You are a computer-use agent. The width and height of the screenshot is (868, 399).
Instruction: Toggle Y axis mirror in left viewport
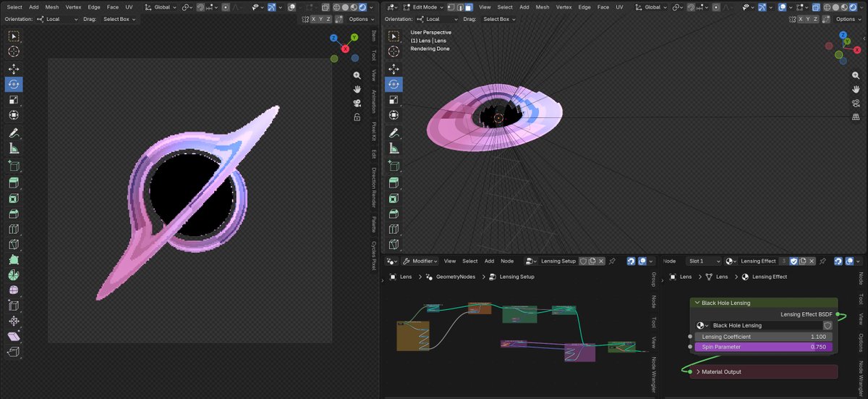point(321,20)
